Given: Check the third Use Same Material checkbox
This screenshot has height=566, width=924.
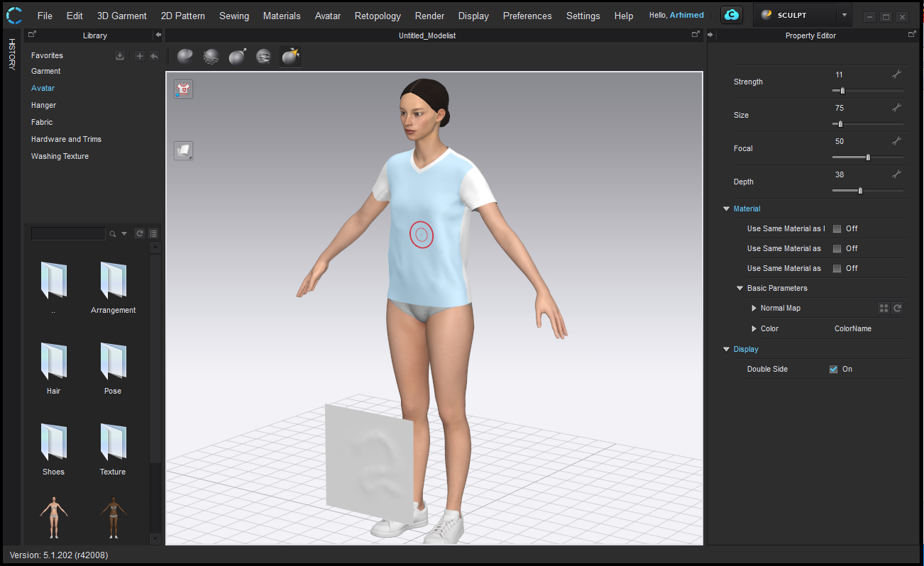Looking at the screenshot, I should click(837, 269).
